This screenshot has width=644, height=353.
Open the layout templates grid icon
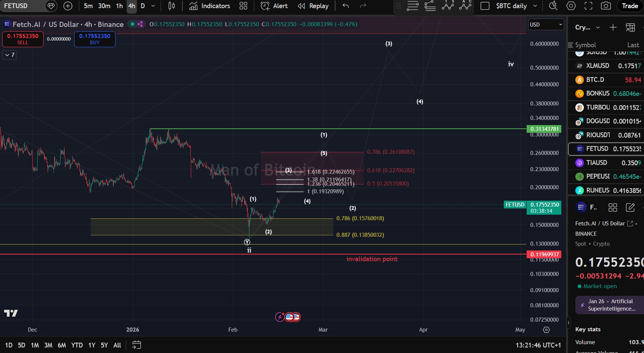243,6
